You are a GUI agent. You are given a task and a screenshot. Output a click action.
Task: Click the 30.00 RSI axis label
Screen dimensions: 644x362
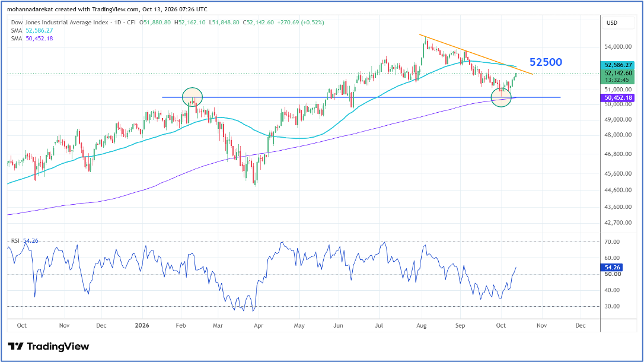(612, 306)
